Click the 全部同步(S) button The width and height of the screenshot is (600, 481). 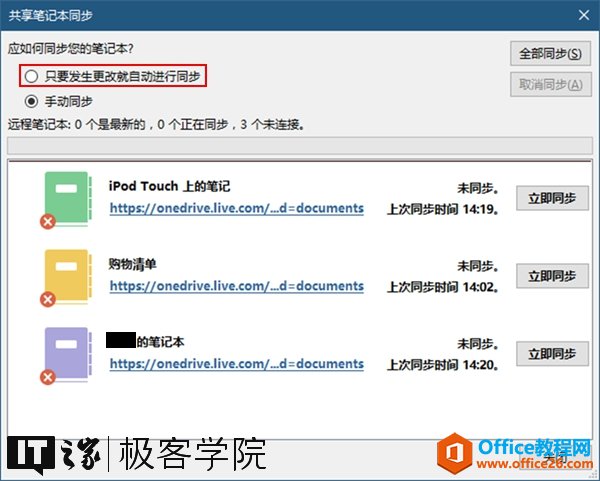(x=550, y=54)
